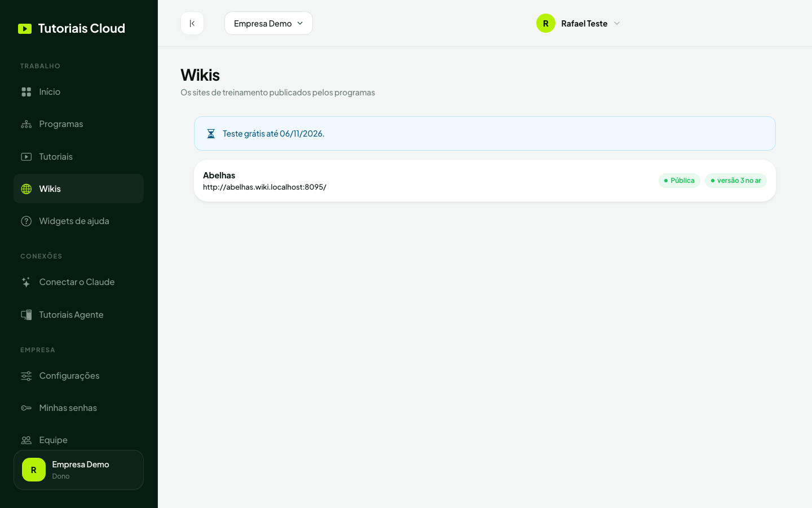812x508 pixels.
Task: Open Minhas senhas page
Action: [x=78, y=408]
